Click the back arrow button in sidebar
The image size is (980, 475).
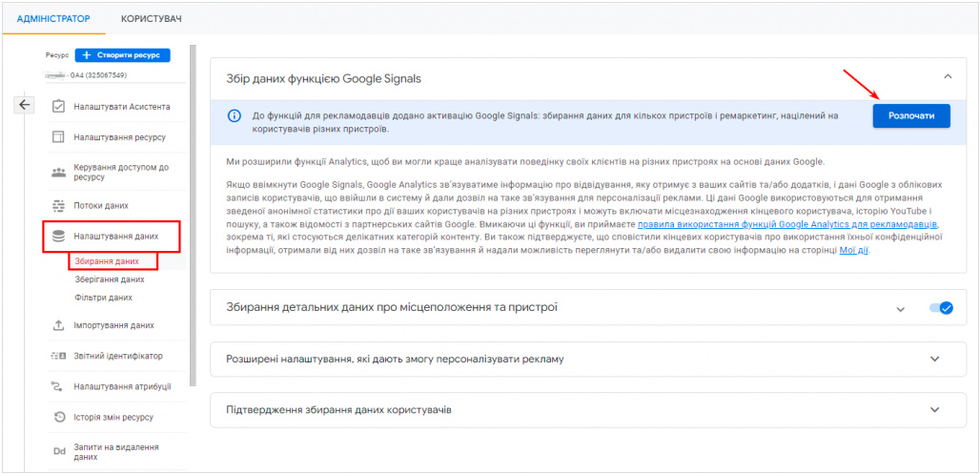tap(25, 105)
